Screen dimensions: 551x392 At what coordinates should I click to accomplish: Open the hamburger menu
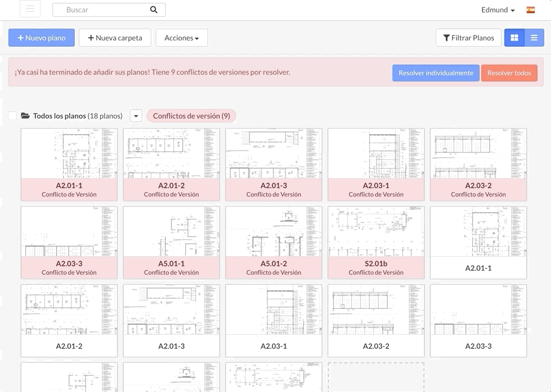click(x=30, y=9)
